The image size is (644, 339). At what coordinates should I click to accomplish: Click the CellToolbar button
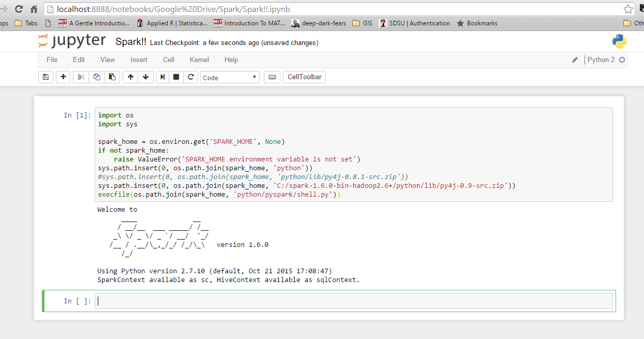click(x=304, y=77)
